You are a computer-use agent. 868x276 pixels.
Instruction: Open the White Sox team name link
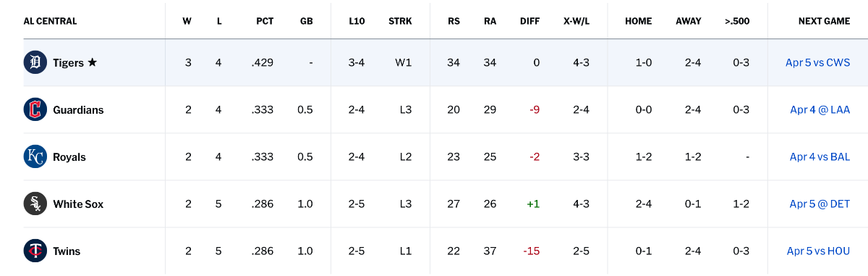78,204
